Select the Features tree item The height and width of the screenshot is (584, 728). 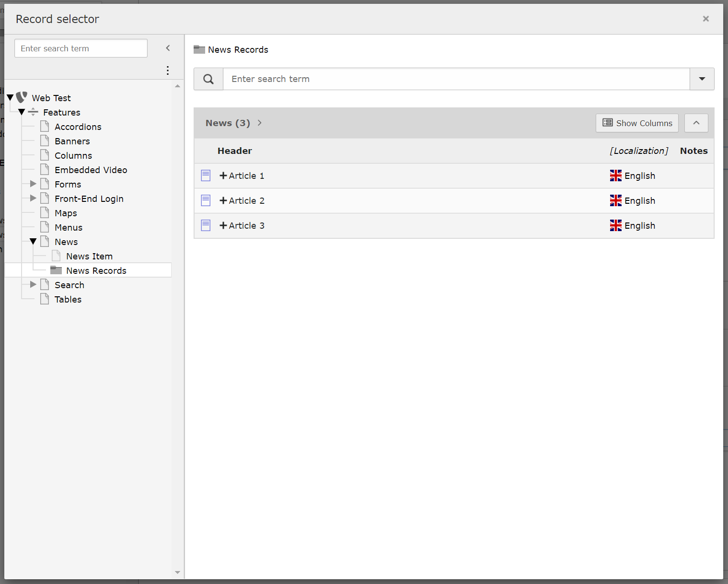point(62,112)
